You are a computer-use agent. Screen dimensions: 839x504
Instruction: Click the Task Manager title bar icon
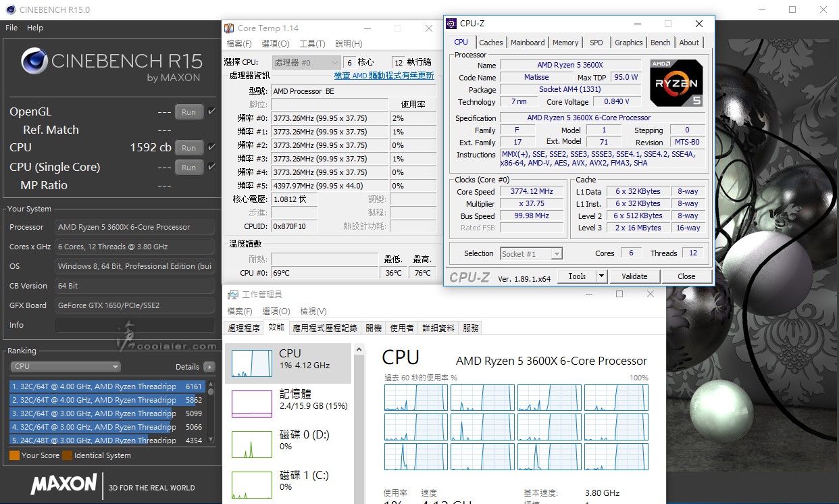click(232, 295)
